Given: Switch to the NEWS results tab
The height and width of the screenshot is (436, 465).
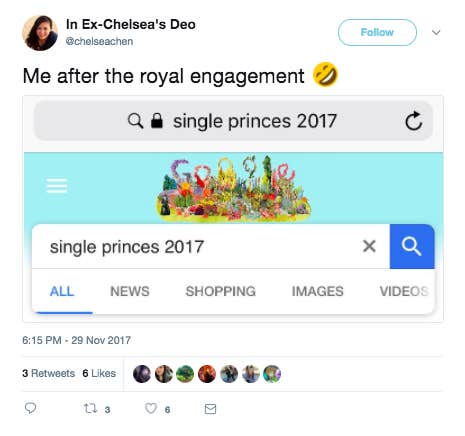Looking at the screenshot, I should point(130,291).
